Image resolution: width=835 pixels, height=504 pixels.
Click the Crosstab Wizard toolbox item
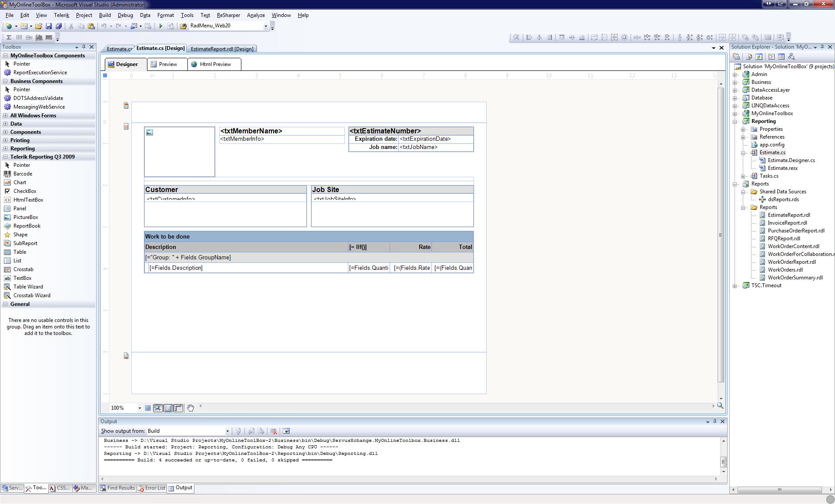32,295
